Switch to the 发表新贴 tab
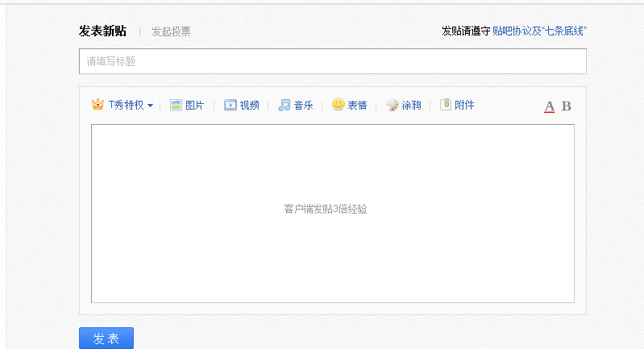 [102, 31]
